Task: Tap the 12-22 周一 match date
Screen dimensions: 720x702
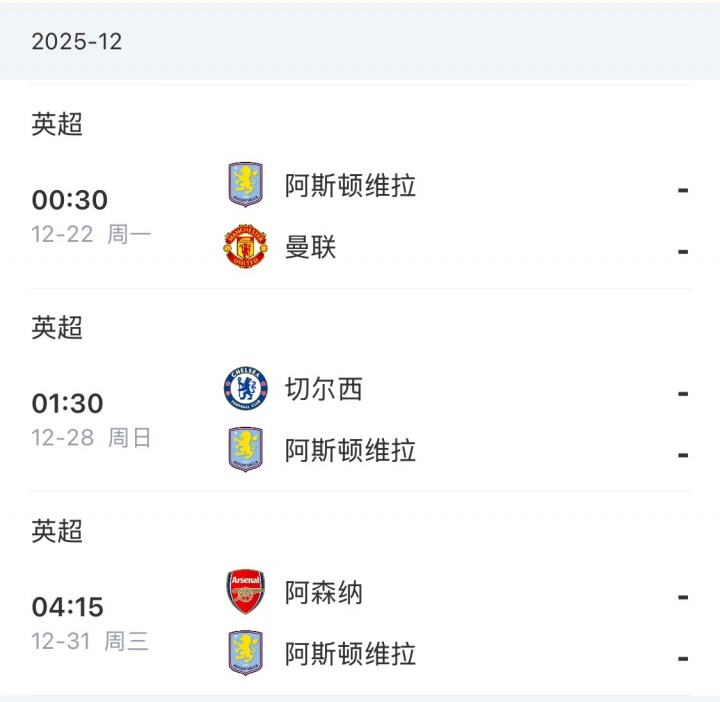Action: point(91,235)
